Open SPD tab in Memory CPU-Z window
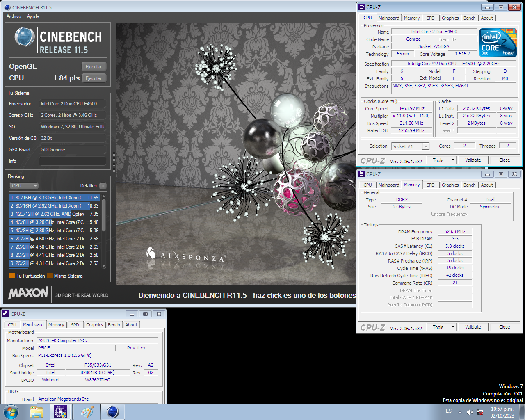525x420 pixels. click(431, 185)
